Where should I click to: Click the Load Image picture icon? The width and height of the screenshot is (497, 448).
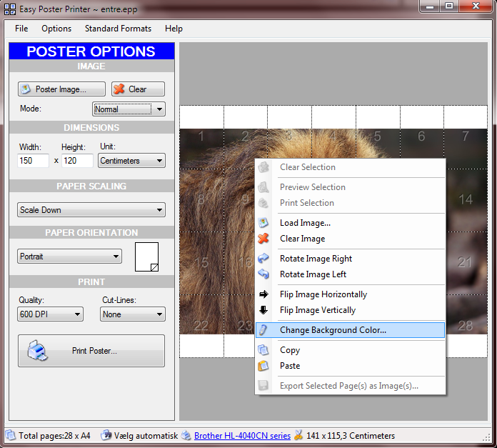click(x=263, y=223)
